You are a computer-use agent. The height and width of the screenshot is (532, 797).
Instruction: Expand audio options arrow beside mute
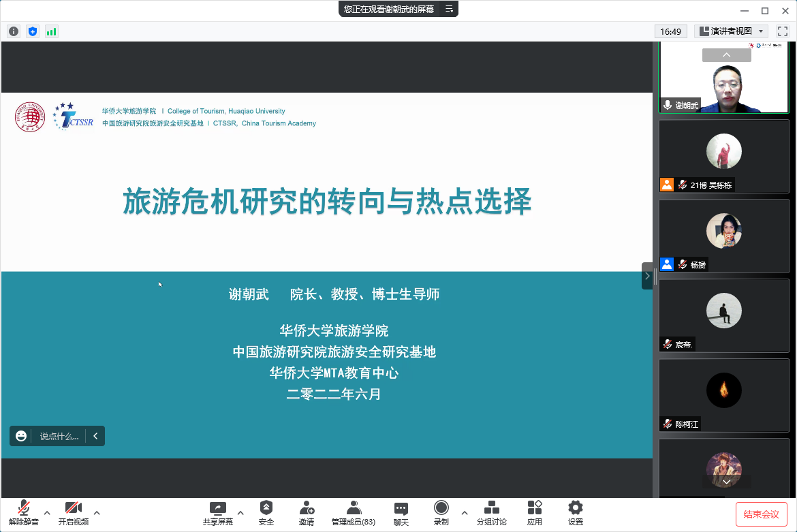click(47, 512)
